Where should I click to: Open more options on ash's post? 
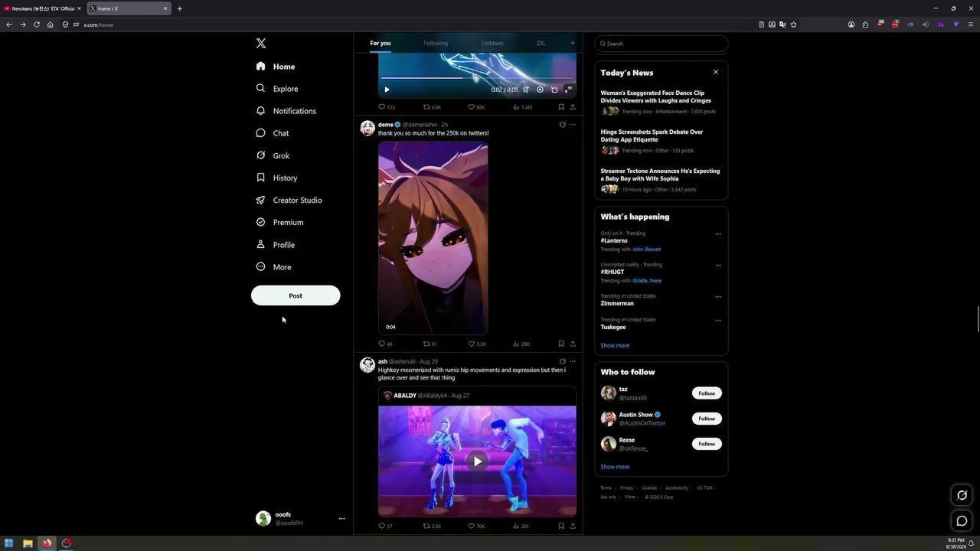pos(573,361)
